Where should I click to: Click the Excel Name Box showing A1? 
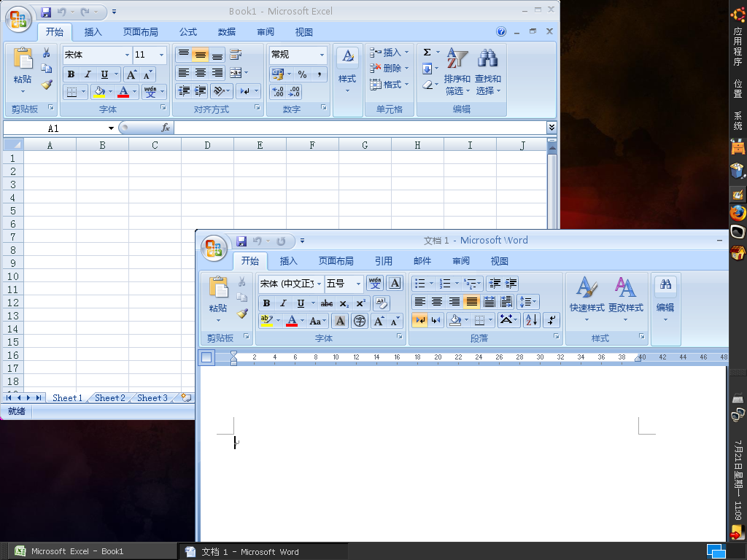[x=54, y=128]
